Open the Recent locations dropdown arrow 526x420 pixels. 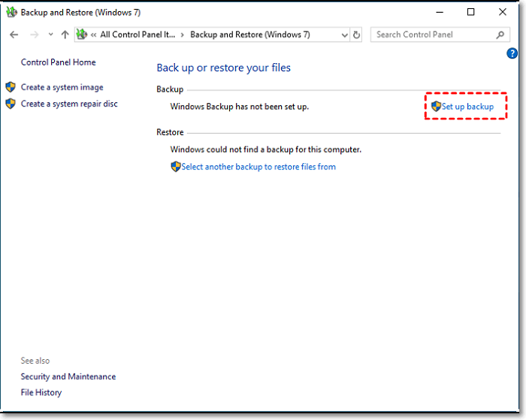50,35
